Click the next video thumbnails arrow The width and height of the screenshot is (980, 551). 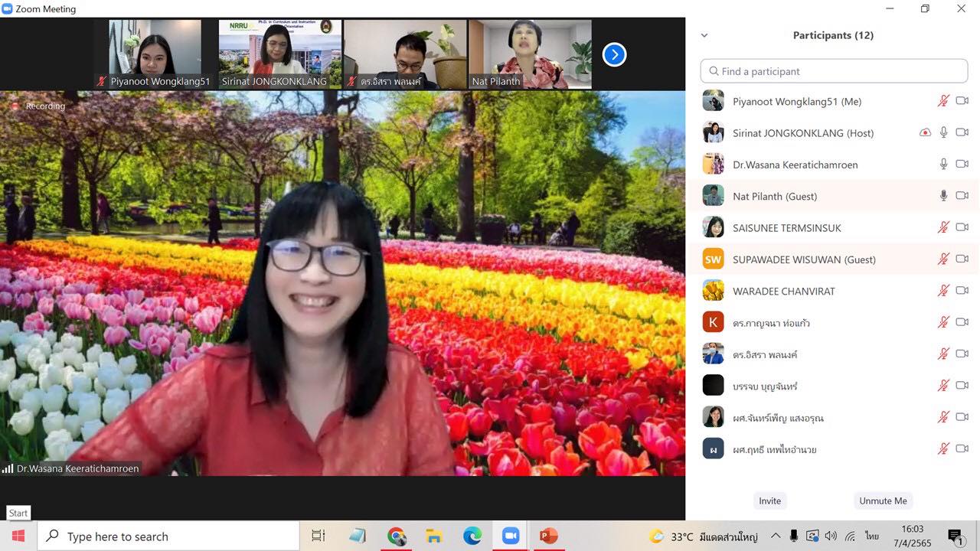point(614,54)
